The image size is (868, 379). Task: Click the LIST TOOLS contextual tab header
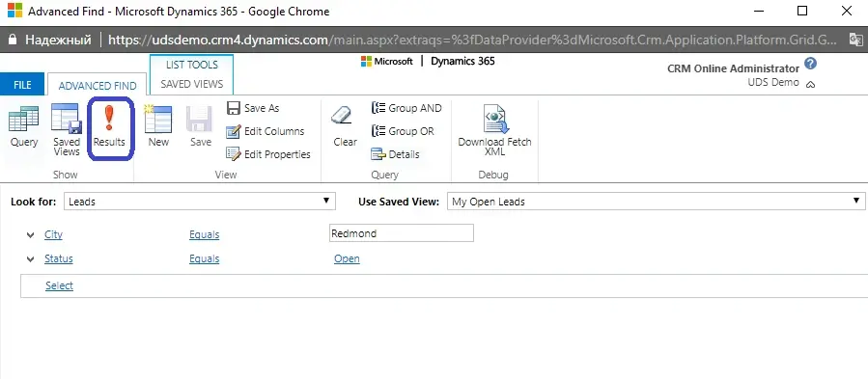[x=191, y=65]
